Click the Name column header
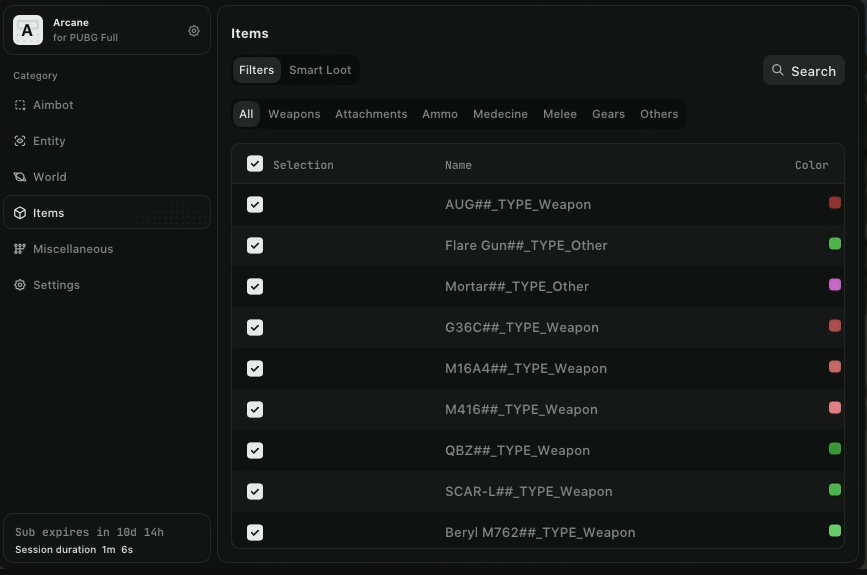The width and height of the screenshot is (867, 575). click(x=458, y=165)
